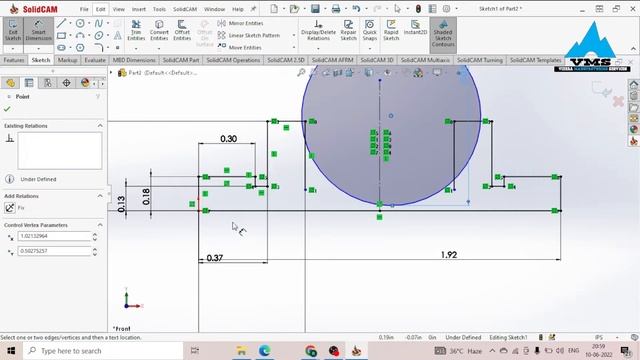Accept the Point with green checkmark
Screen dimensions: 640x360
(7, 109)
